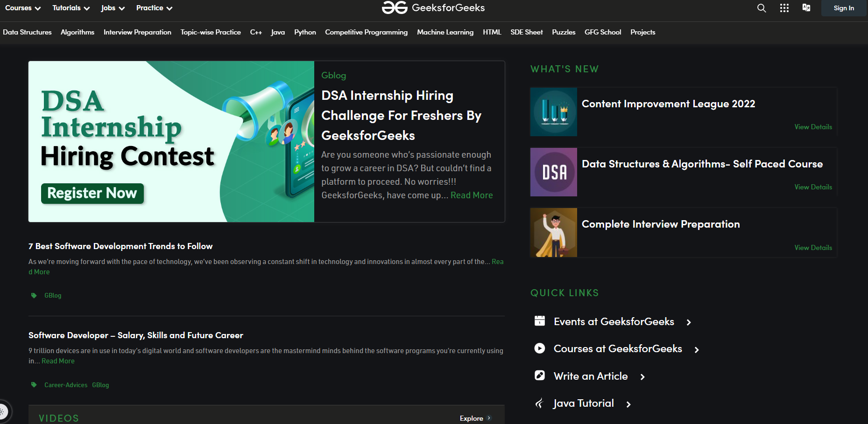Viewport: 868px width, 424px height.
Task: Open the HTML topic
Action: click(492, 32)
